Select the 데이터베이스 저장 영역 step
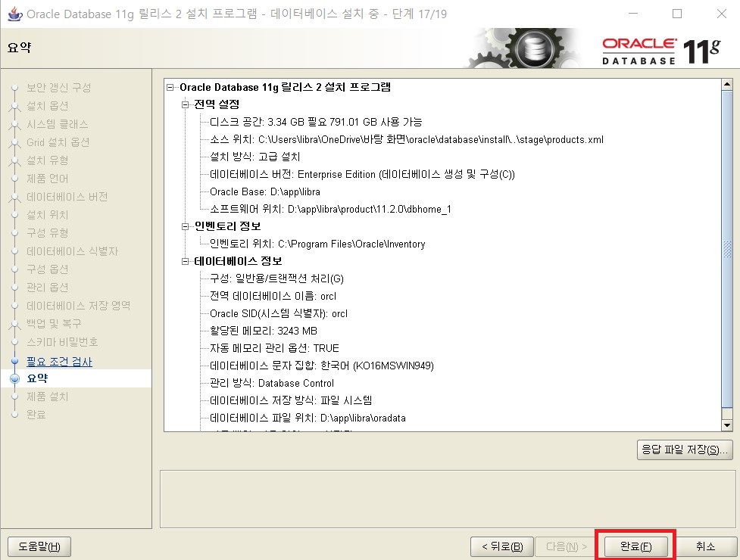The image size is (740, 560). [78, 306]
